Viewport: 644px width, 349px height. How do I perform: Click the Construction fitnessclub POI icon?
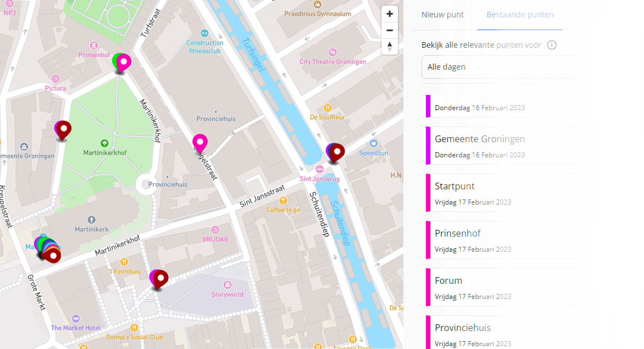pyautogui.click(x=205, y=33)
